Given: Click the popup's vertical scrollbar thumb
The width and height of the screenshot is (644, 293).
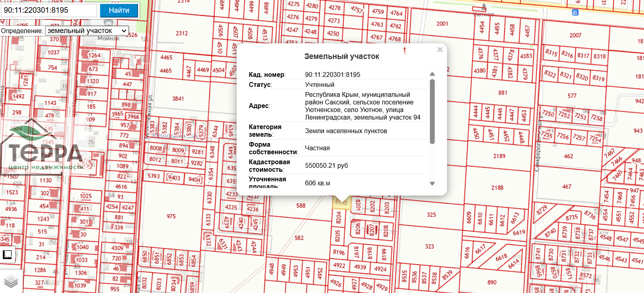Looking at the screenshot, I should coord(432,112).
